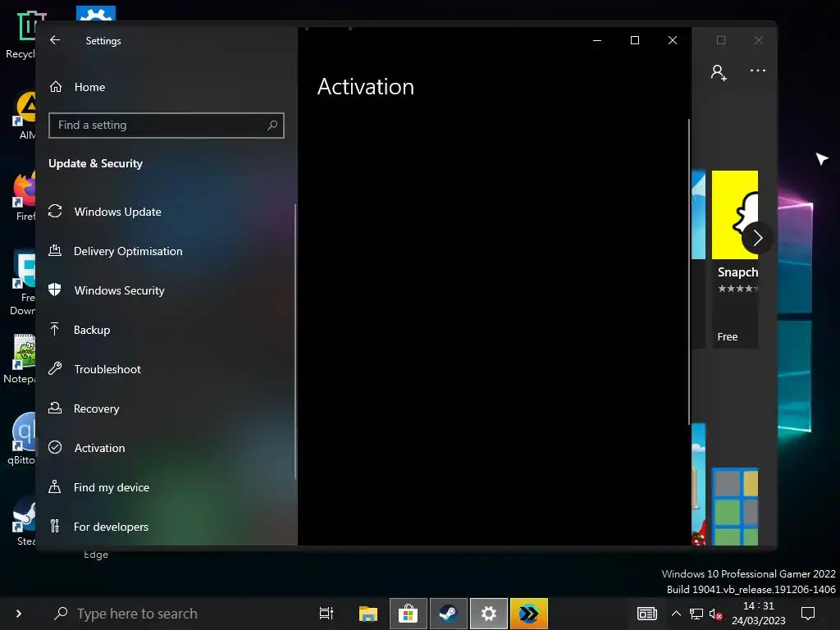Click the Windows Security shield icon
The height and width of the screenshot is (630, 840).
point(55,290)
